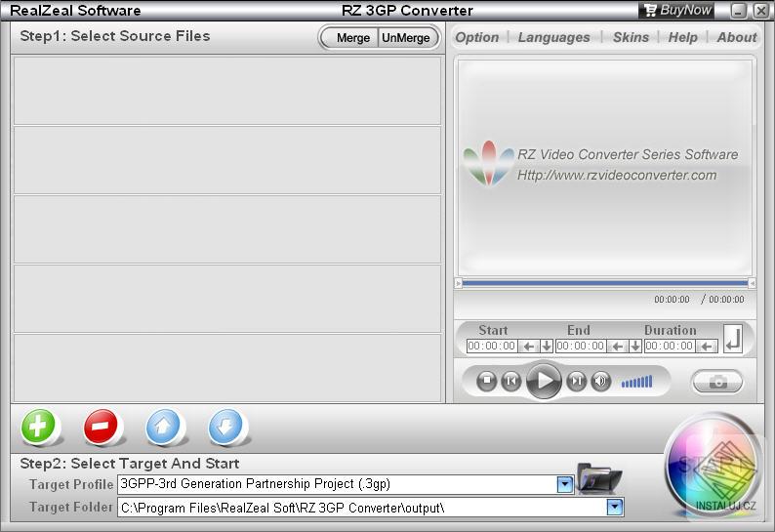
Task: Open the target folder browse icon
Action: point(599,477)
